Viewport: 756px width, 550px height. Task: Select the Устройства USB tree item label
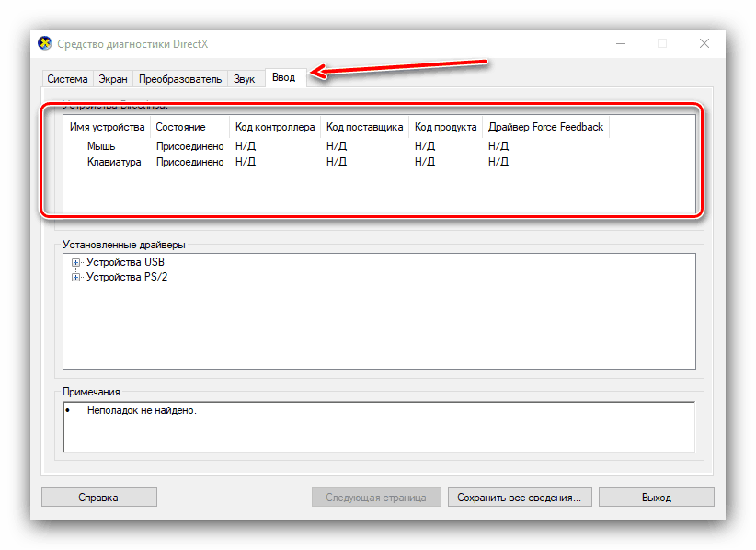click(125, 262)
